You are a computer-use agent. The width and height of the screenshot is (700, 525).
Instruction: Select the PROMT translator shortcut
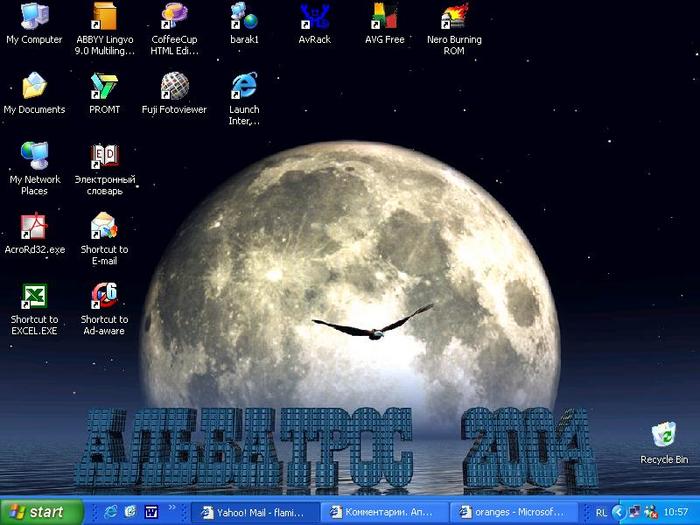[x=104, y=93]
